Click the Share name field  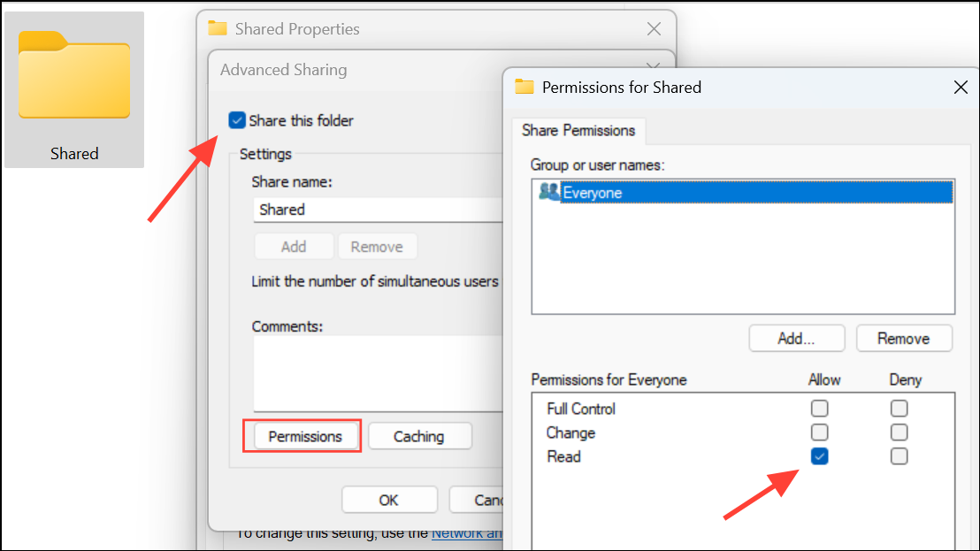pyautogui.click(x=379, y=210)
